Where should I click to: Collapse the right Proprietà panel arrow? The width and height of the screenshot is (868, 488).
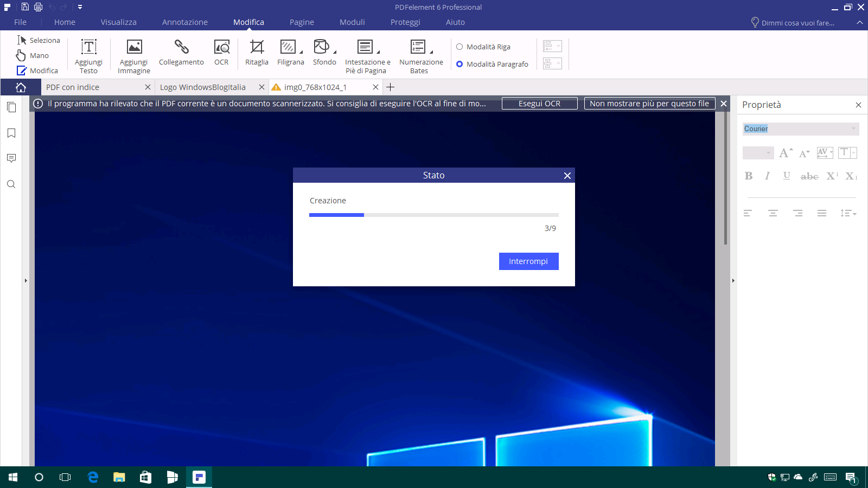(733, 281)
